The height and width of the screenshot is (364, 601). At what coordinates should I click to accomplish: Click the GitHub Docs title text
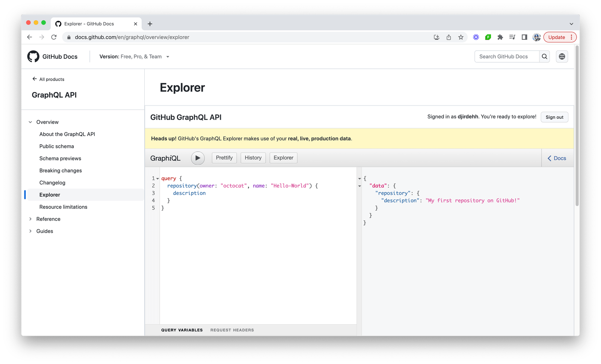[x=60, y=57]
